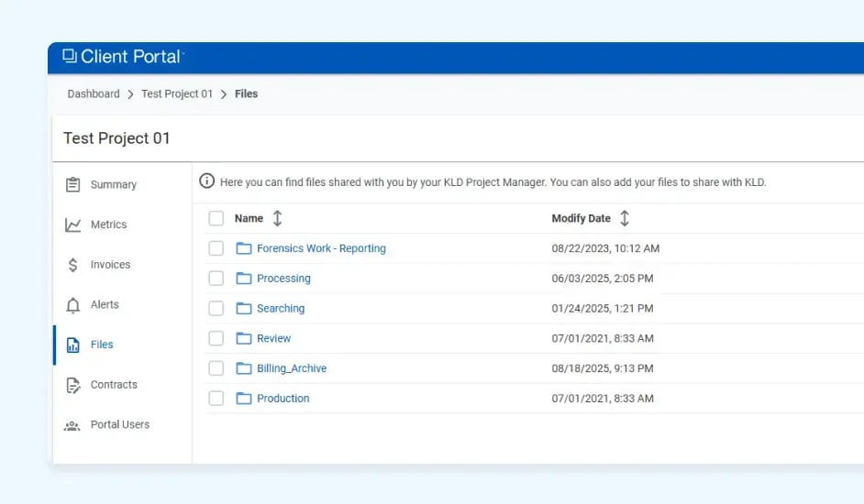Sort by the Modify Date arrow
Viewport: 864px width, 504px height.
625,218
